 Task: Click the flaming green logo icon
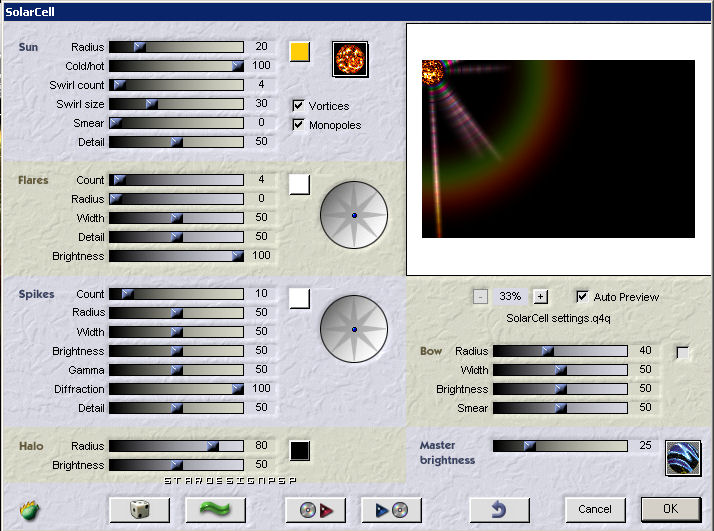tap(30, 511)
